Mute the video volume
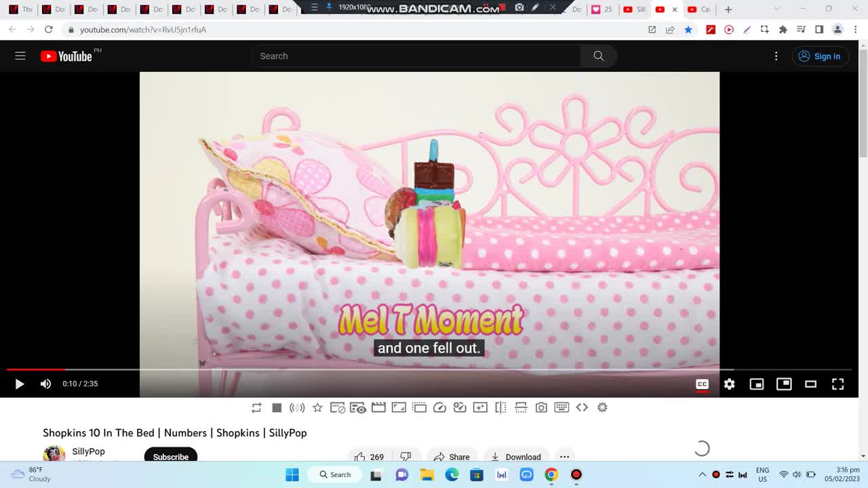868x488 pixels. coord(45,384)
